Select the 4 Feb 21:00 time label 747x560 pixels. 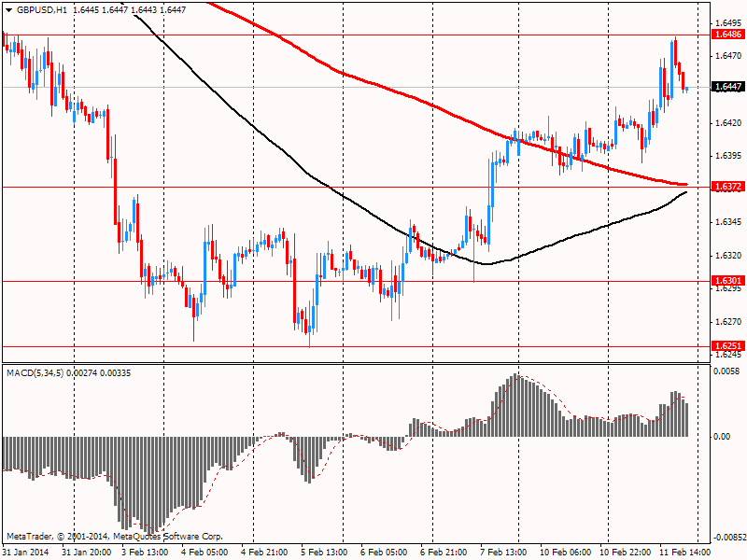tap(264, 553)
